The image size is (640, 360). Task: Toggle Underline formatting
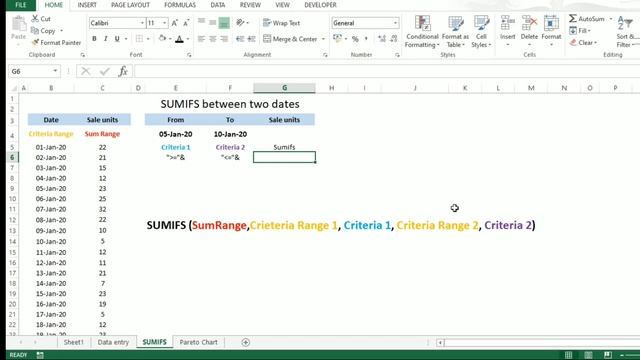[117, 39]
